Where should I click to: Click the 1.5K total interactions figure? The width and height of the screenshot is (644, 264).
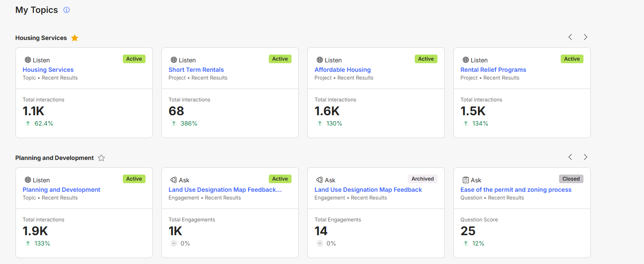coord(473,111)
